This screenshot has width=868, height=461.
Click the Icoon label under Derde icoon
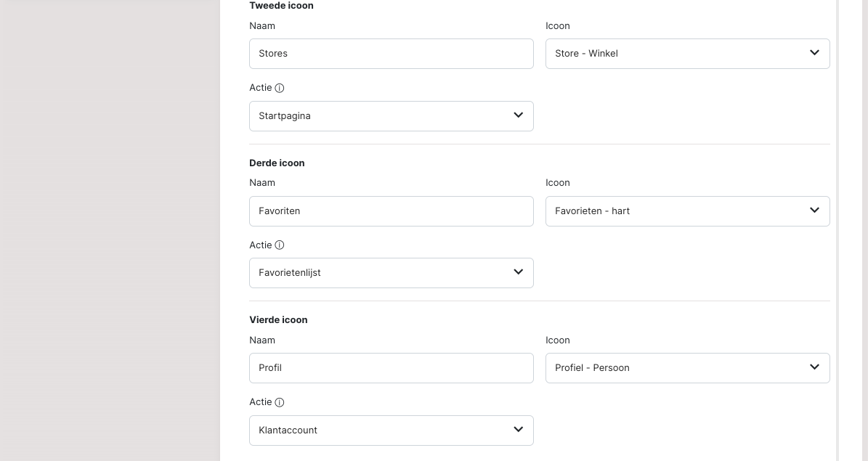coord(558,183)
